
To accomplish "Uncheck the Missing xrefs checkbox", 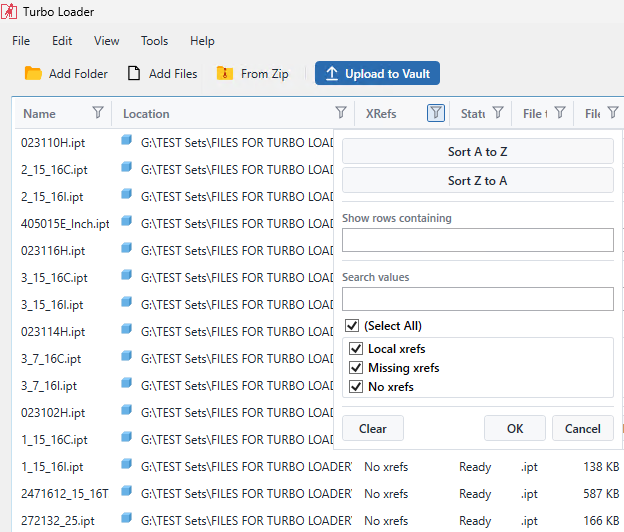I will tap(356, 368).
